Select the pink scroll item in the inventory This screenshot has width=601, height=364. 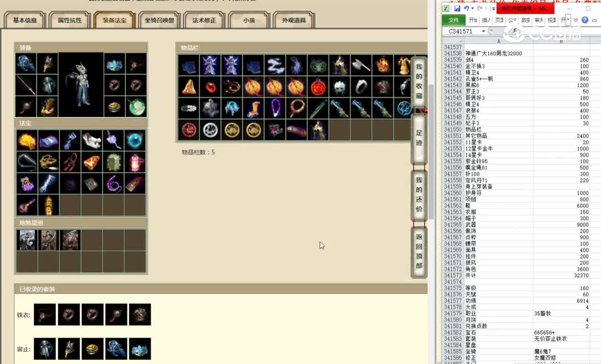coord(296,130)
